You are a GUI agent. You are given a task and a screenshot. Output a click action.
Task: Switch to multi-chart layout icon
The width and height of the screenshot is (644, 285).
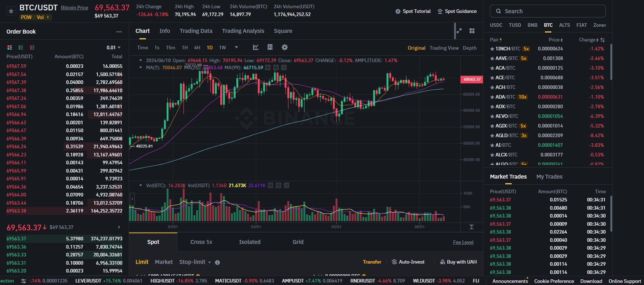click(x=472, y=31)
